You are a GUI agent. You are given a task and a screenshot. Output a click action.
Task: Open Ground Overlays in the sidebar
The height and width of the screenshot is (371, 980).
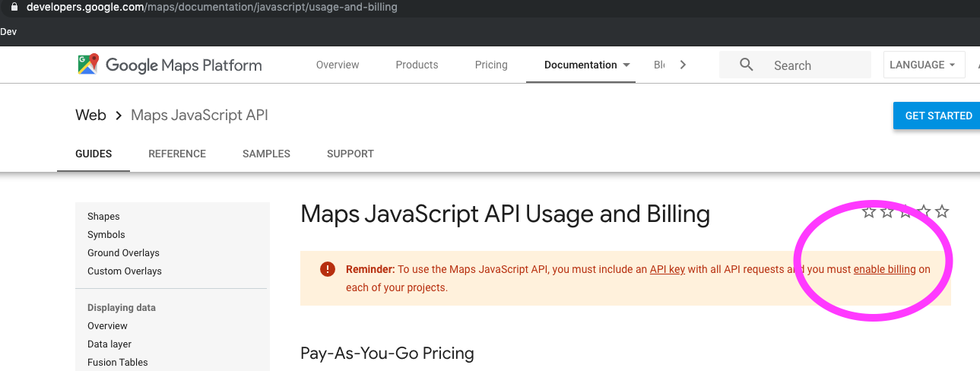(x=123, y=253)
